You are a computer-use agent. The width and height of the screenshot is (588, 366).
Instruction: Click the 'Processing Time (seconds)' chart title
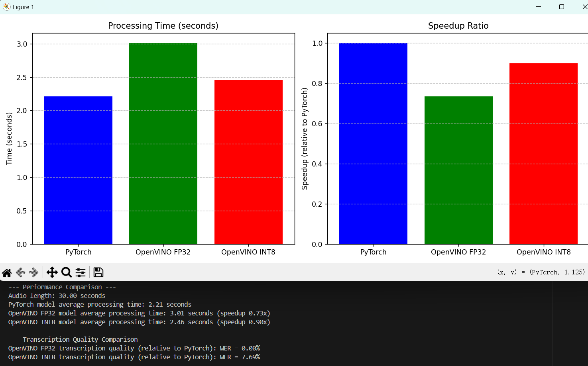[x=163, y=26]
